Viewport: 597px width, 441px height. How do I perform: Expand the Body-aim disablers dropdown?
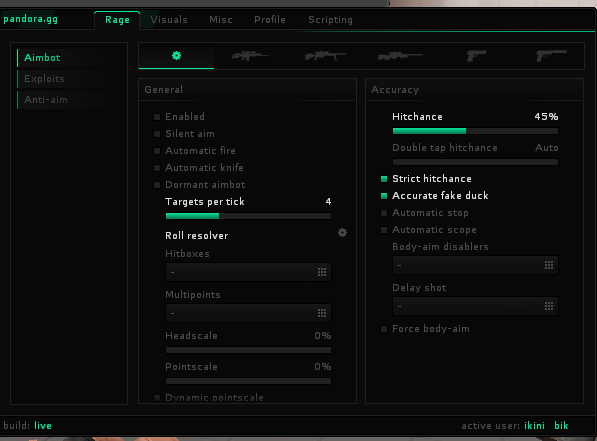(x=475, y=265)
